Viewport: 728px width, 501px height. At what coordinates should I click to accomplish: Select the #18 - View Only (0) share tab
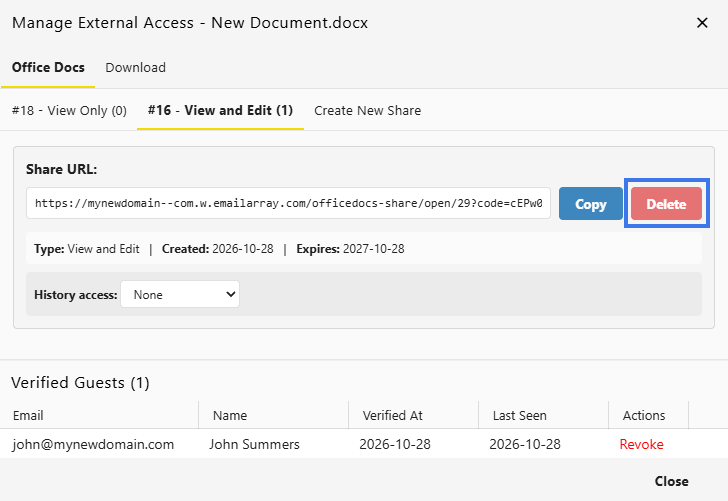pyautogui.click(x=69, y=111)
